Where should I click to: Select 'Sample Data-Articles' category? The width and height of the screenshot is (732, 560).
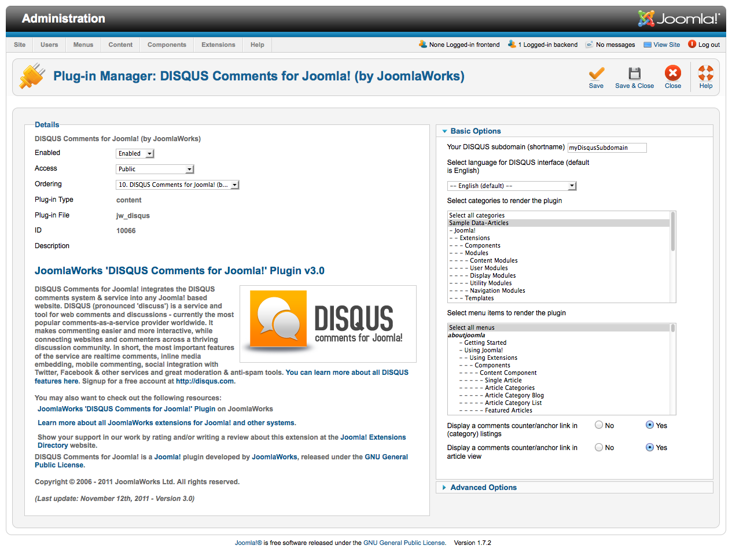(x=558, y=223)
